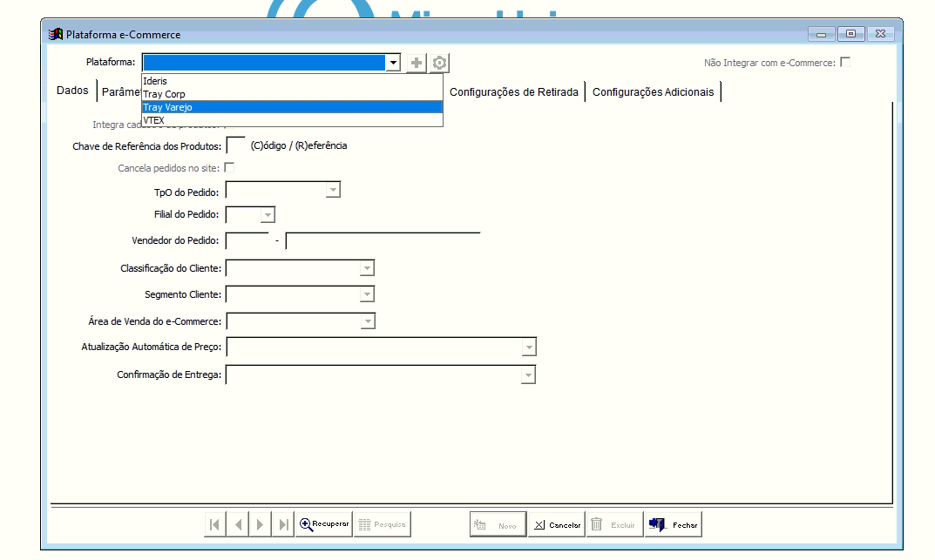
Task: Open the gear settings icon beside Plataforma
Action: pyautogui.click(x=440, y=63)
